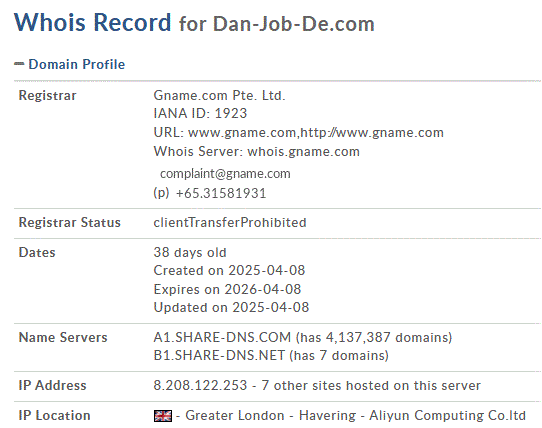Select the Expires on 2026-04-08 date
Viewport: 542px width, 428px height.
click(227, 289)
